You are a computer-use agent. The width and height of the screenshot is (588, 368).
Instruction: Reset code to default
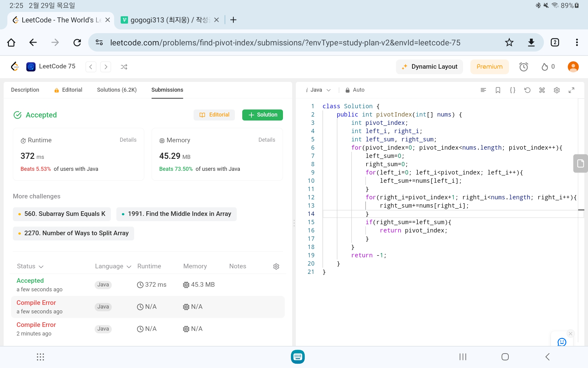click(x=527, y=90)
